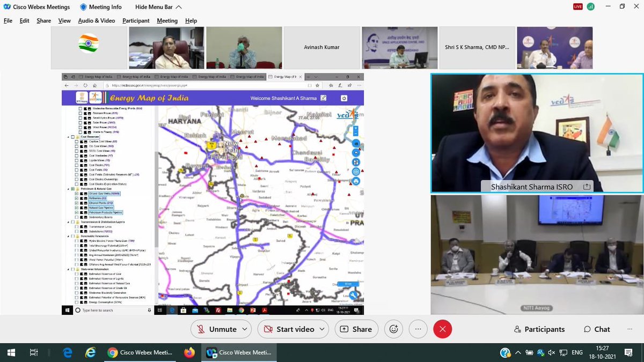Open Meeting Info
Viewport: 644px width, 362px height.
tap(101, 7)
